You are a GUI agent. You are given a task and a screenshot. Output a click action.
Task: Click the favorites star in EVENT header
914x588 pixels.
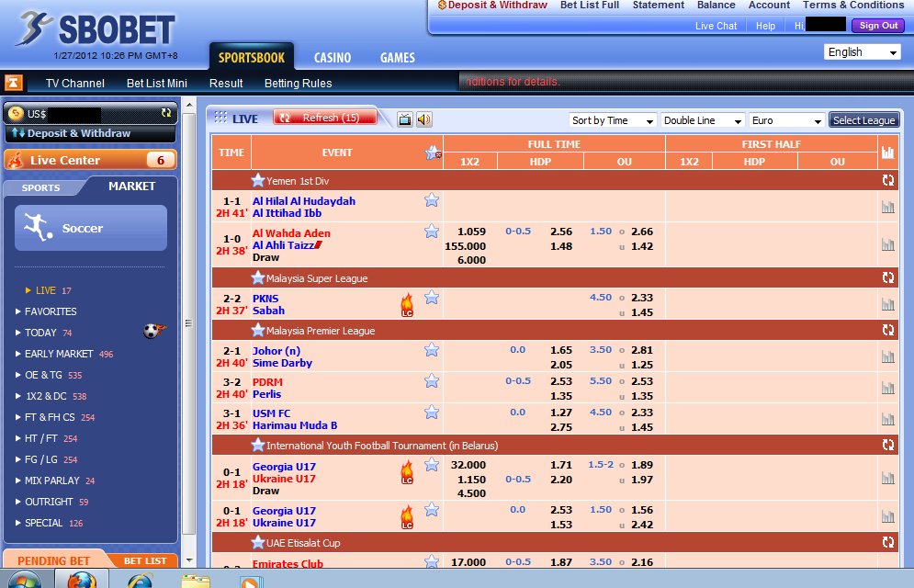pyautogui.click(x=433, y=153)
